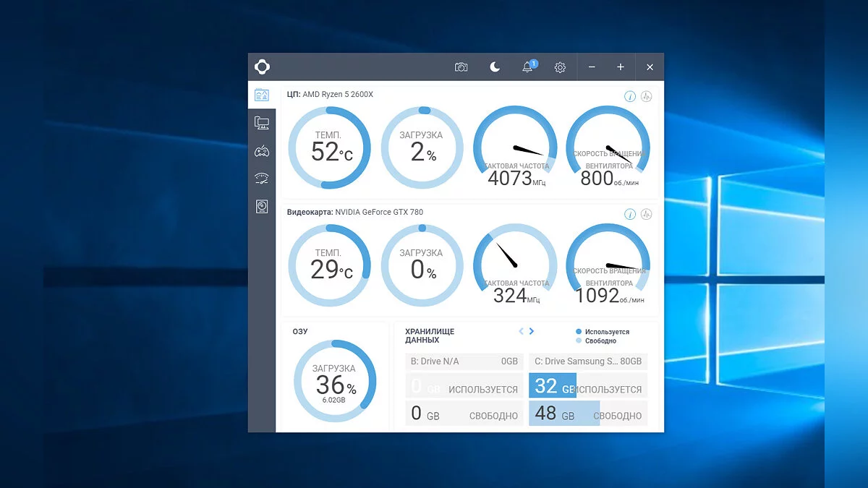
Task: Click the 'Свободно' legend dot
Action: click(x=579, y=341)
